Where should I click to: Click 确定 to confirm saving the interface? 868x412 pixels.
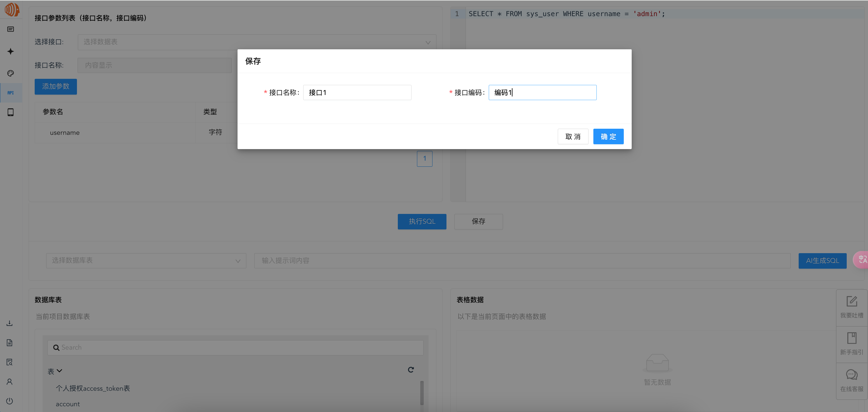tap(608, 136)
